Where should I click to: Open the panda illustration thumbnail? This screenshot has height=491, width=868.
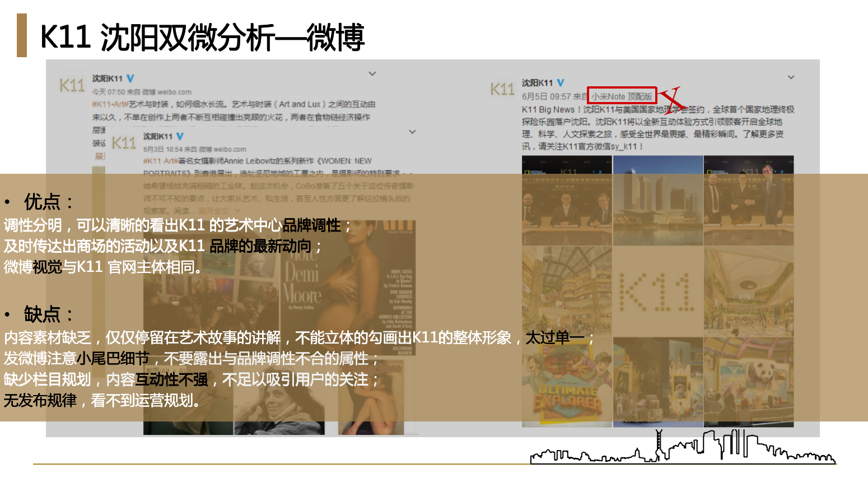[749, 382]
